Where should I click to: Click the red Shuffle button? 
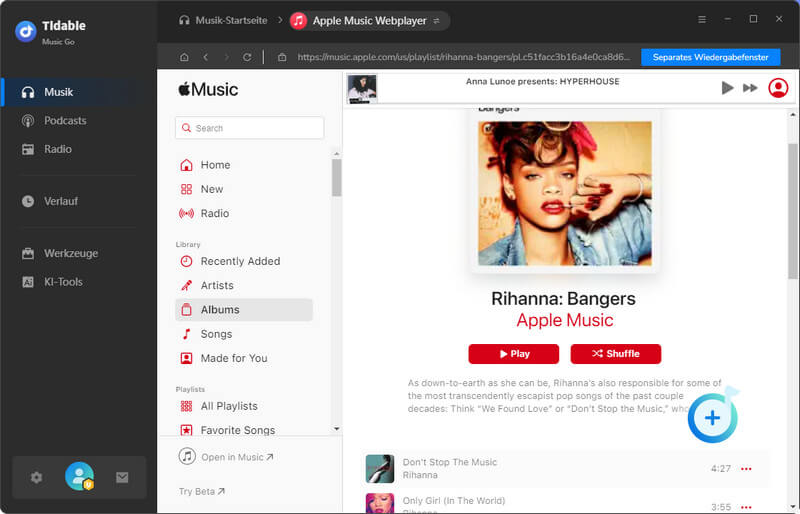[615, 354]
